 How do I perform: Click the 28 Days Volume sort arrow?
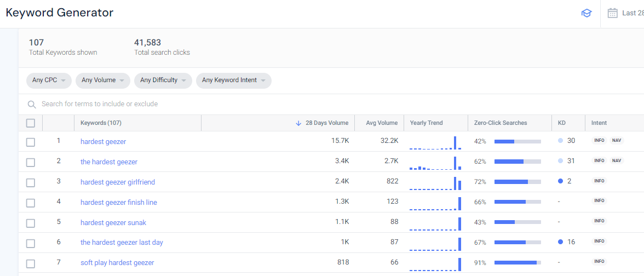298,123
